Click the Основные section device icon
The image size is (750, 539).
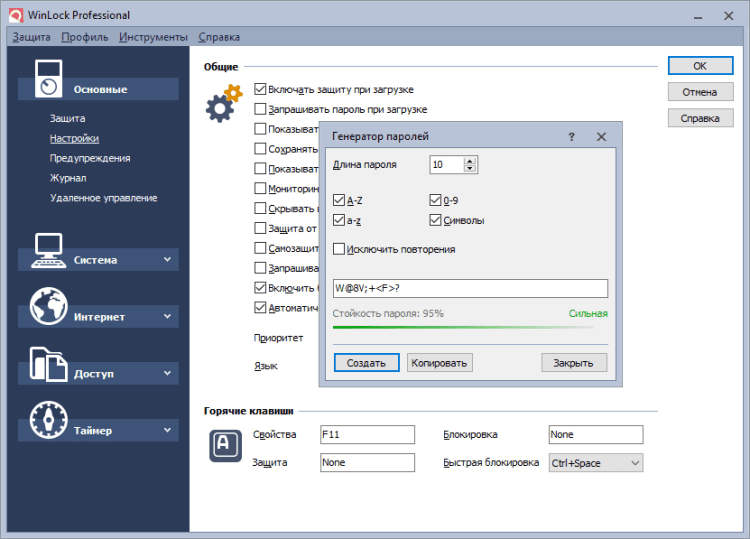pyautogui.click(x=48, y=79)
